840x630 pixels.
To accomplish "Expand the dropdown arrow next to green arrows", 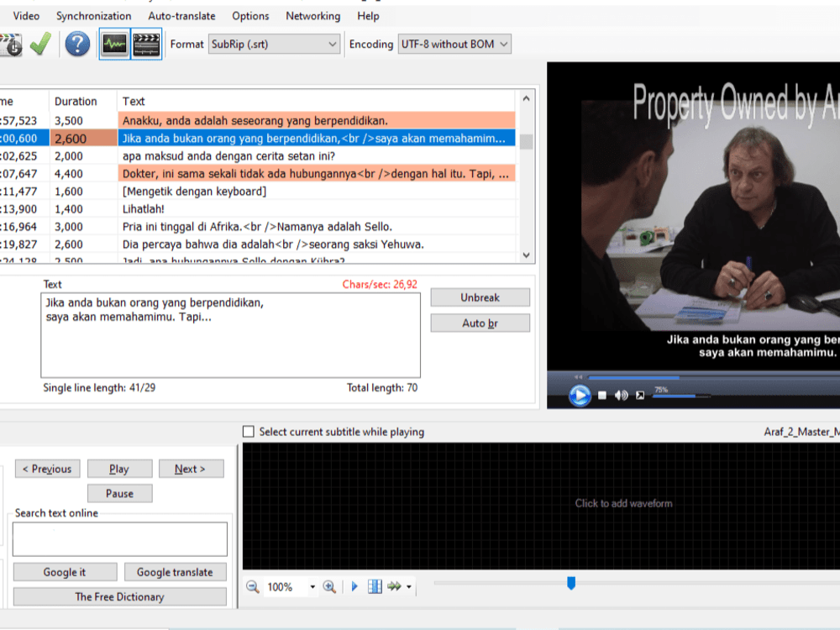I will tap(409, 587).
